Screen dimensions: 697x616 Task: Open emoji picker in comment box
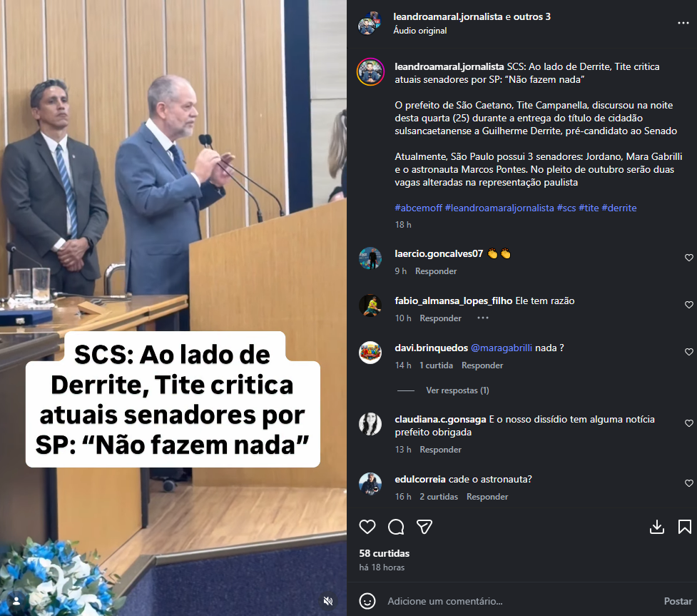(x=367, y=601)
